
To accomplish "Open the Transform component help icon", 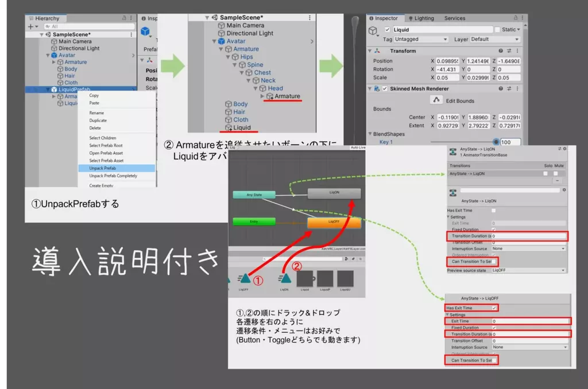I will coord(500,50).
